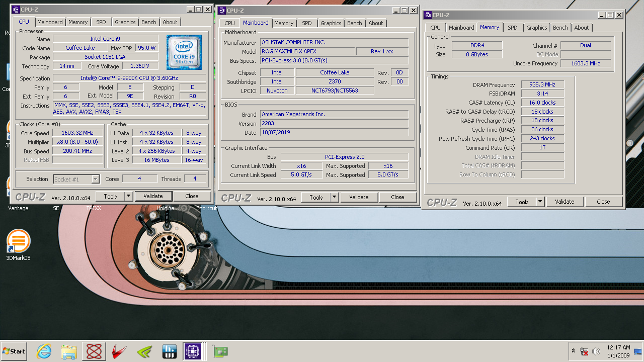Click the red atom-shaped taskbar icon
Viewport: 644px width, 362px height.
click(x=94, y=351)
